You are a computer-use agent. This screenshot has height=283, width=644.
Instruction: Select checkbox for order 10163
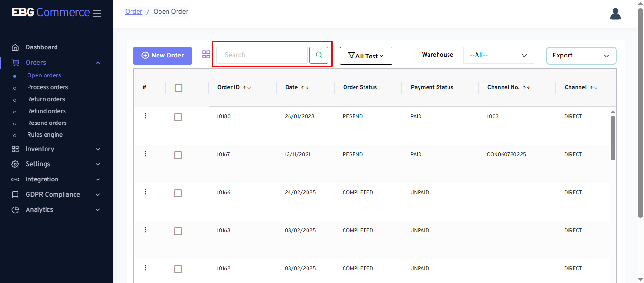(178, 231)
